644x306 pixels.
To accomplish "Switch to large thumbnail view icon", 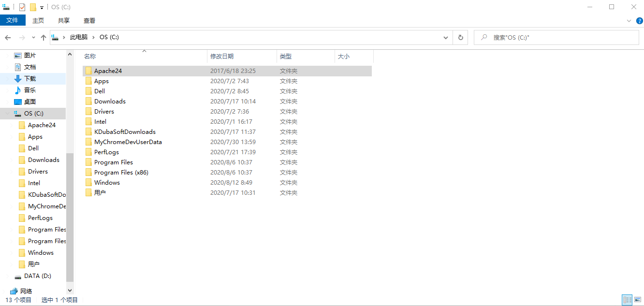I will pyautogui.click(x=637, y=299).
